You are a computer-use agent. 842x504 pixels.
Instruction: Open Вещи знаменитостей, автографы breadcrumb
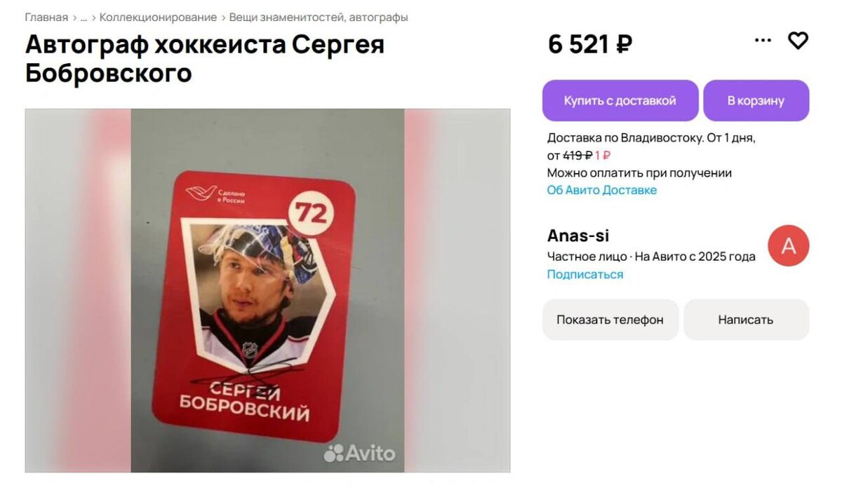[319, 18]
